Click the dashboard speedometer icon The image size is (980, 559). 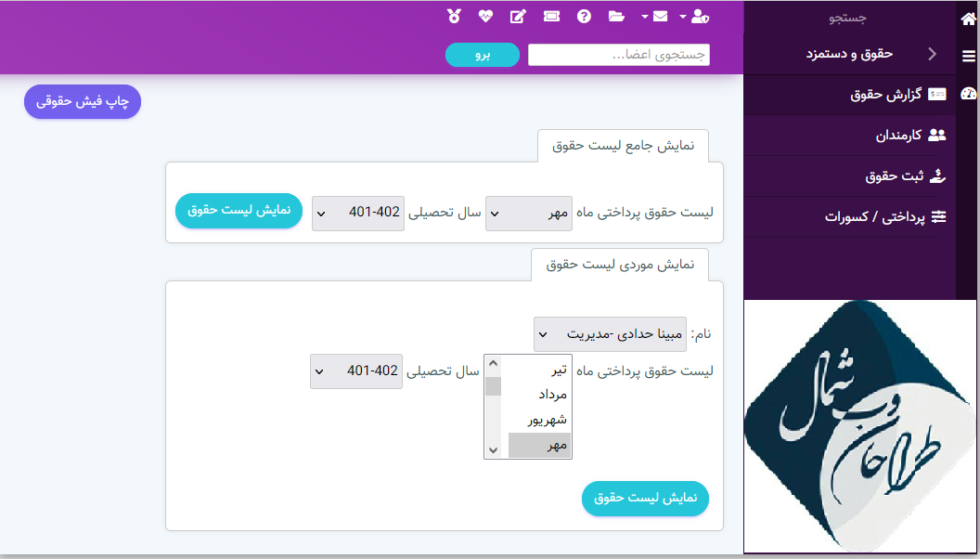968,94
